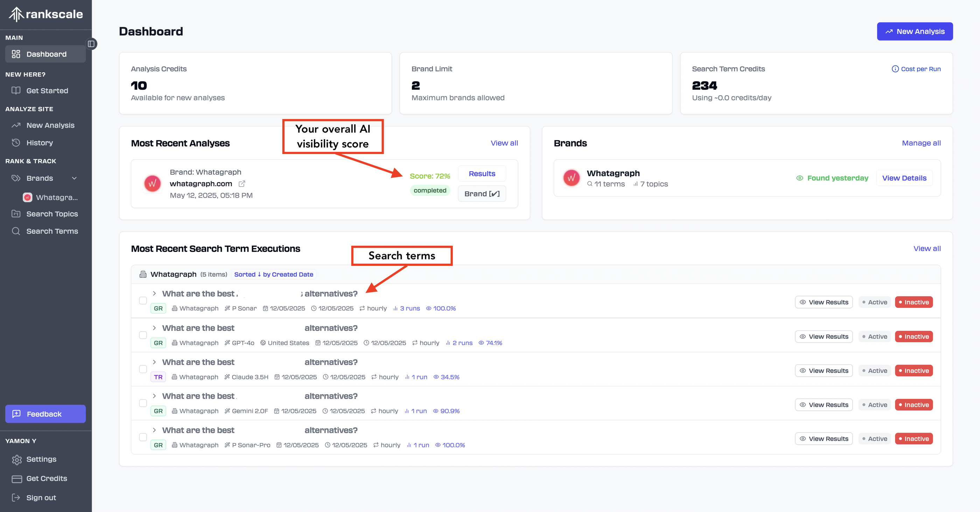Collapse the sidebar with the panel toggle
Screen dimensions: 980x512
click(x=91, y=43)
